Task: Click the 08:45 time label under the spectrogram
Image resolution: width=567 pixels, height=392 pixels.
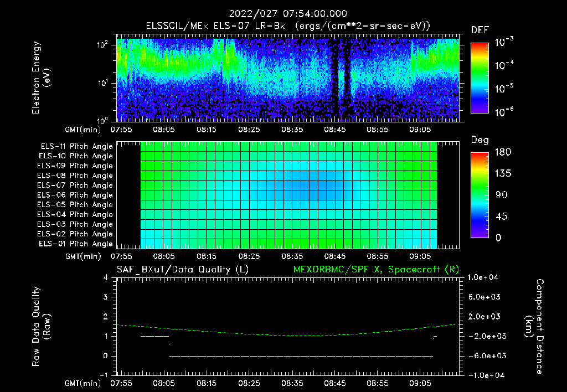Action: (x=335, y=130)
